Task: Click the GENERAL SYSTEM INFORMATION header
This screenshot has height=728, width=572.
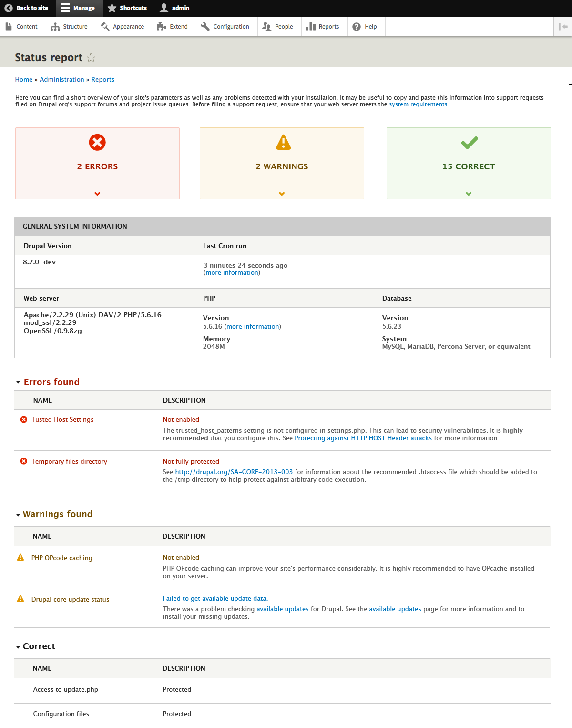Action: 282,227
